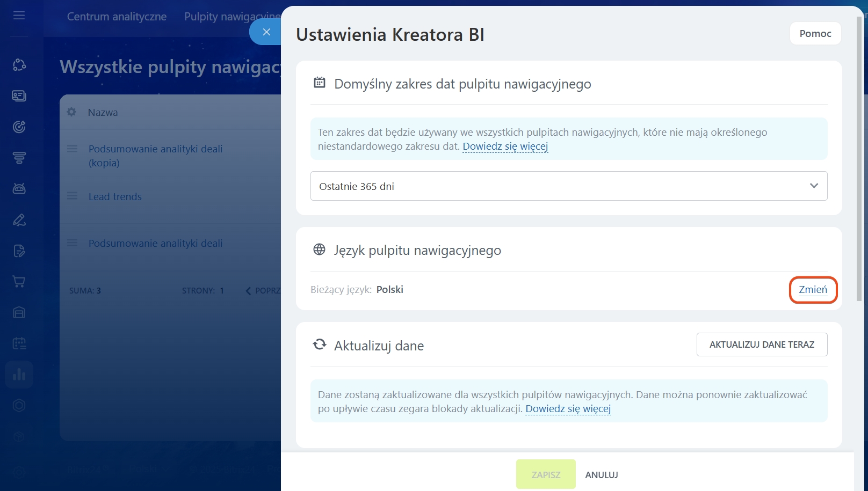Close the settings panel with X
The width and height of the screenshot is (868, 491).
266,32
